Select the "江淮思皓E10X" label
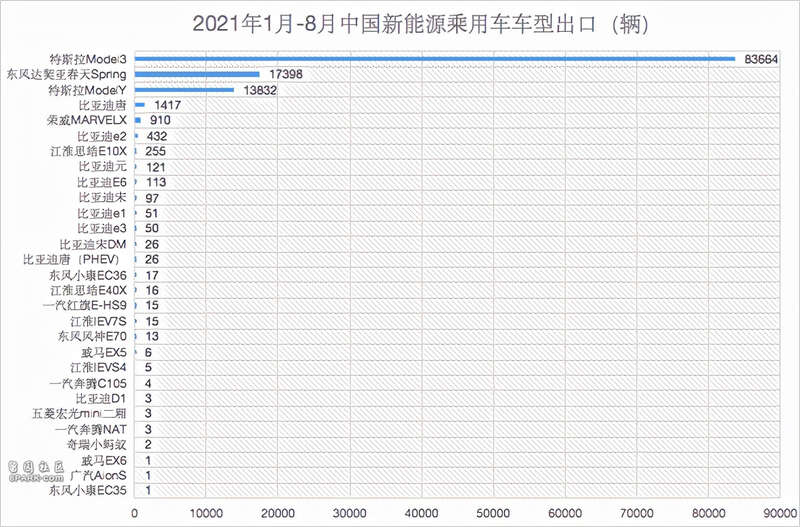Viewport: 800px width, 527px height. point(88,152)
